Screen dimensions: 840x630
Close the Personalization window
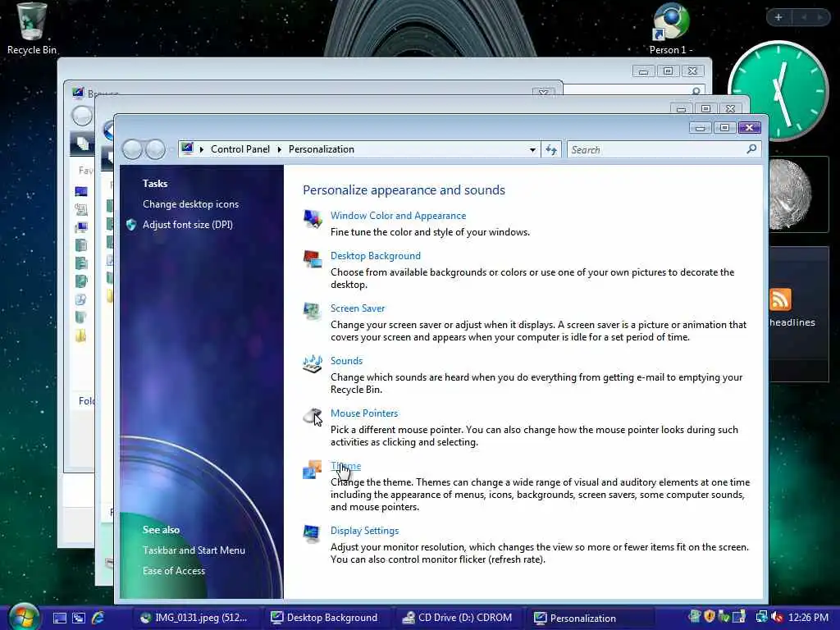click(749, 127)
